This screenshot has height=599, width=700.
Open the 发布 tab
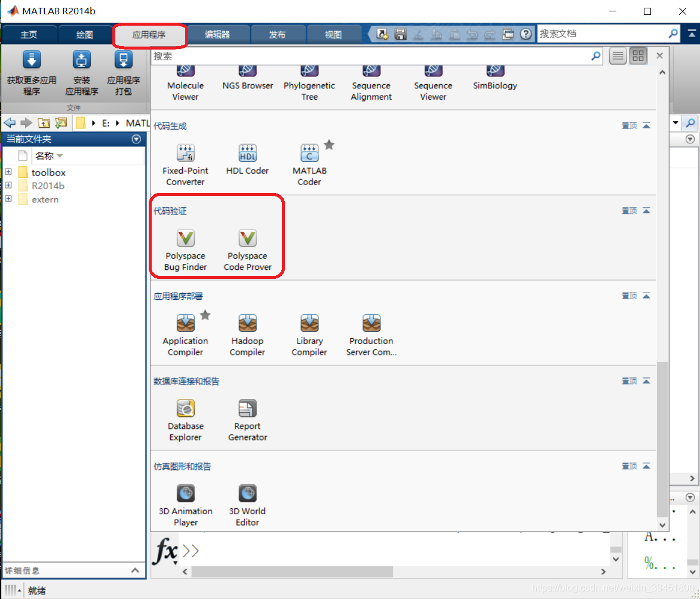coord(277,35)
